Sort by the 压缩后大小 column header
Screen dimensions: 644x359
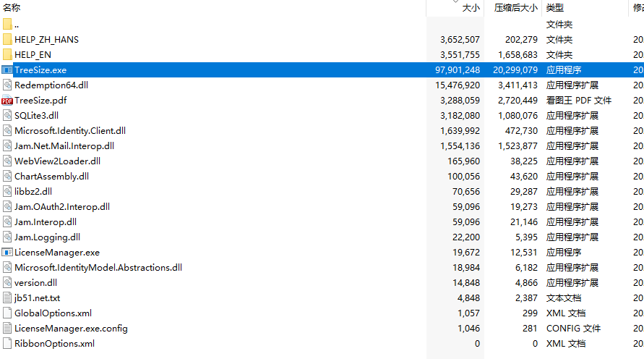516,8
